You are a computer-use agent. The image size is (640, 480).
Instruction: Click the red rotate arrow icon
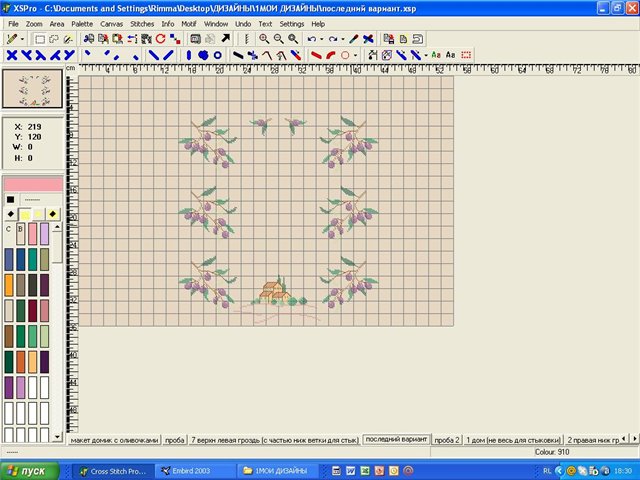[x=160, y=38]
